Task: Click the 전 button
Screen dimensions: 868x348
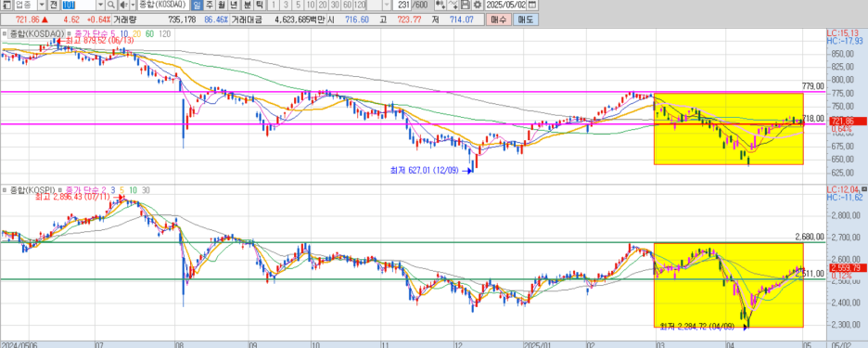Action: 54,5
